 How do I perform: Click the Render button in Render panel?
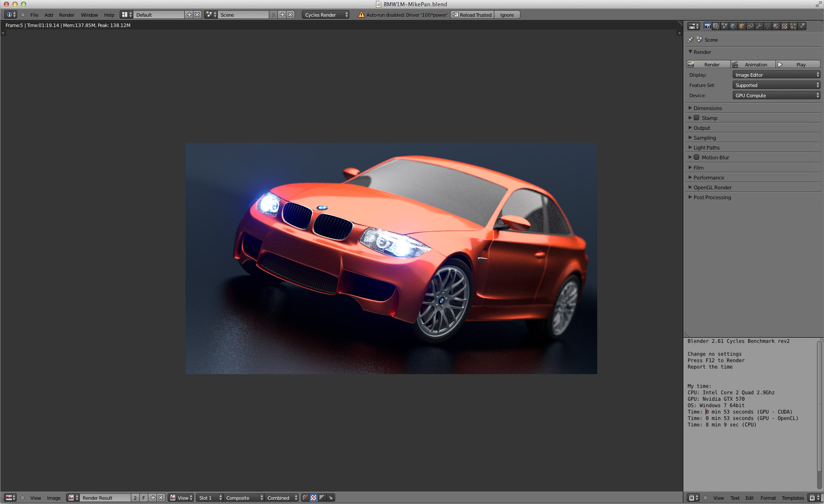coord(708,64)
